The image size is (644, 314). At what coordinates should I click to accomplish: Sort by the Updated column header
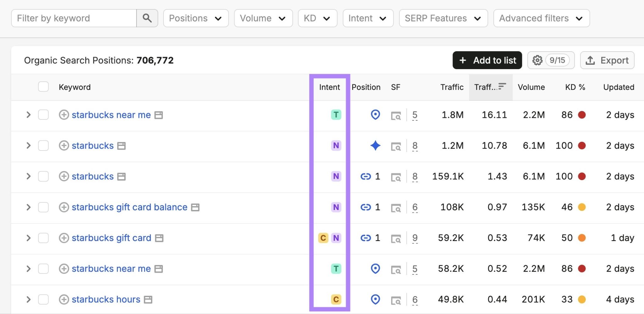click(619, 87)
